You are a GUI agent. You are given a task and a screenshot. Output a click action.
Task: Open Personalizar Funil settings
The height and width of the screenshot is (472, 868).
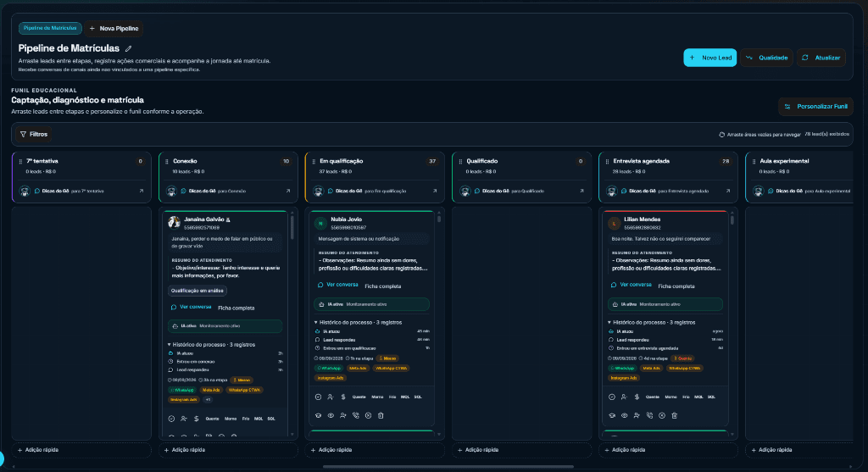tap(816, 106)
